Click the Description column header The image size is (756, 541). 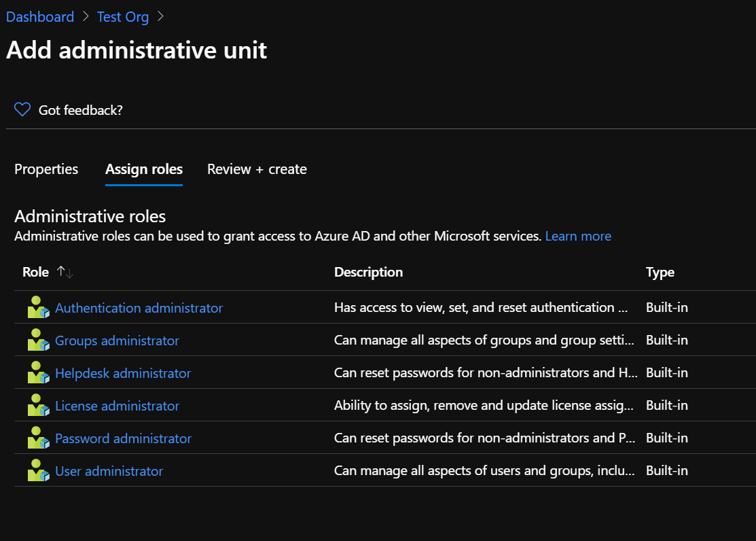[x=368, y=272]
